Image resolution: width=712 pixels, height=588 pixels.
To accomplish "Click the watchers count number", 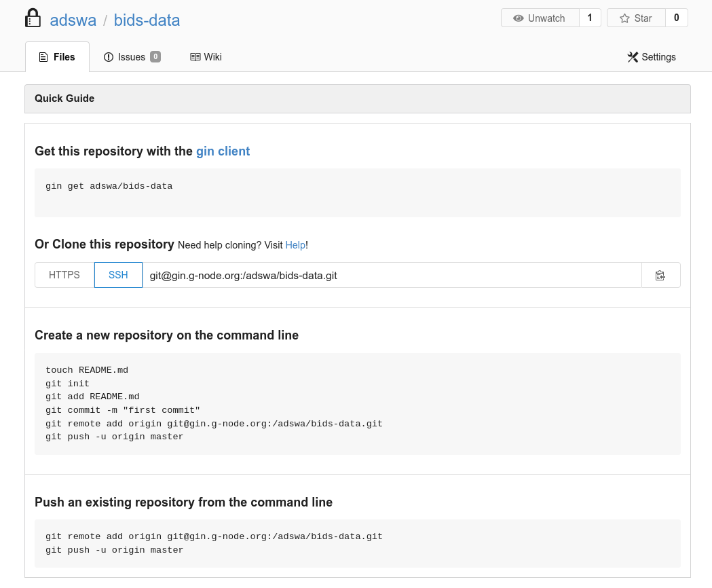I will (x=590, y=18).
